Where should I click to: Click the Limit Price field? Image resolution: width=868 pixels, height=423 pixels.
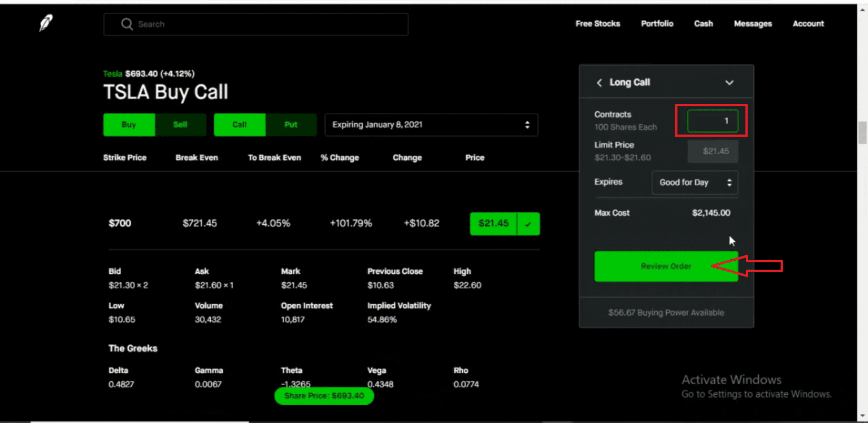tap(713, 151)
